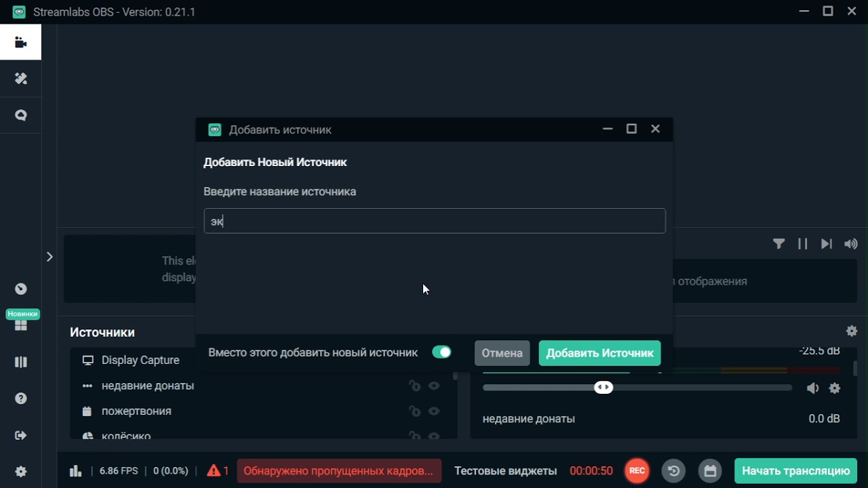The height and width of the screenshot is (488, 868).
Task: Toggle lock on недавние донаты source
Action: (x=414, y=386)
